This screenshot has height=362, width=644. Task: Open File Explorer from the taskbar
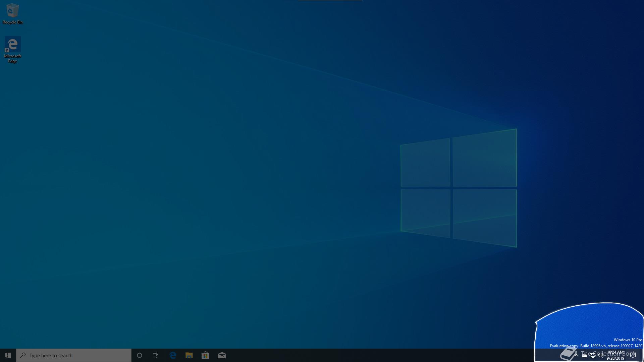click(x=189, y=355)
